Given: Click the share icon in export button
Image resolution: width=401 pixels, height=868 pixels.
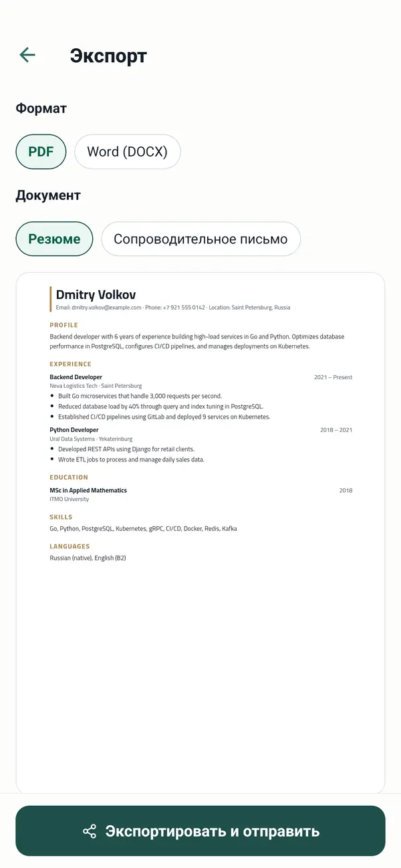Looking at the screenshot, I should coord(90,831).
